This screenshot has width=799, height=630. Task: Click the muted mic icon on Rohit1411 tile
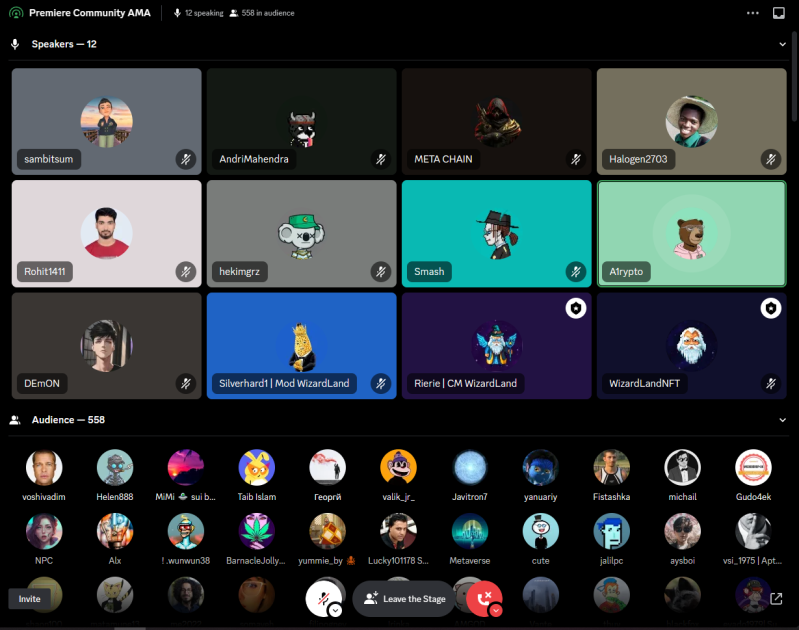click(x=186, y=272)
